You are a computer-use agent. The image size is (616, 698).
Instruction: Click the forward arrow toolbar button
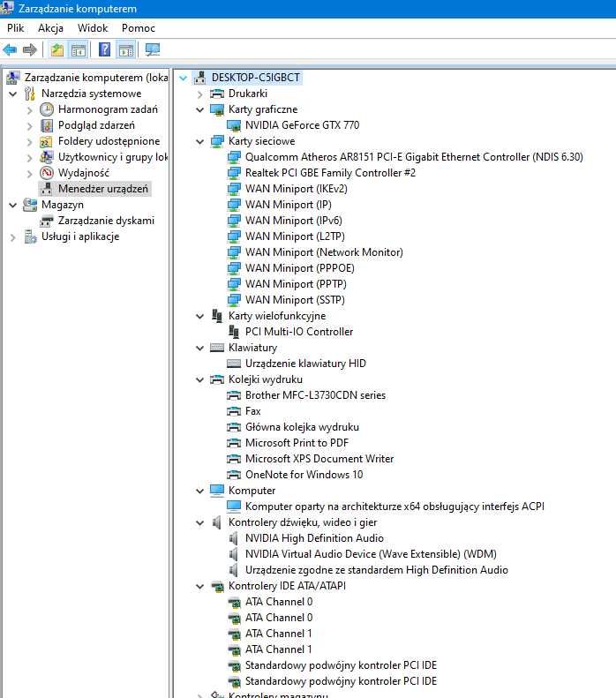(30, 49)
